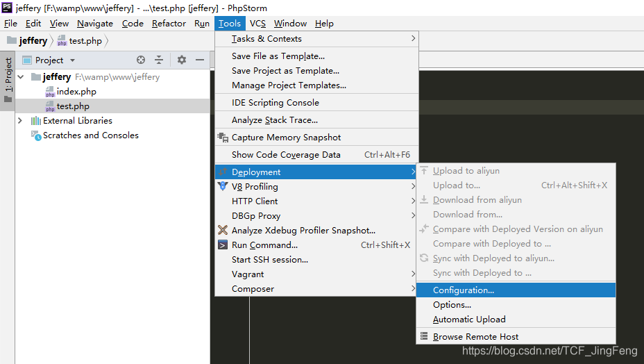Click the collapse all icon in Project panel
The width and height of the screenshot is (644, 364).
159,60
